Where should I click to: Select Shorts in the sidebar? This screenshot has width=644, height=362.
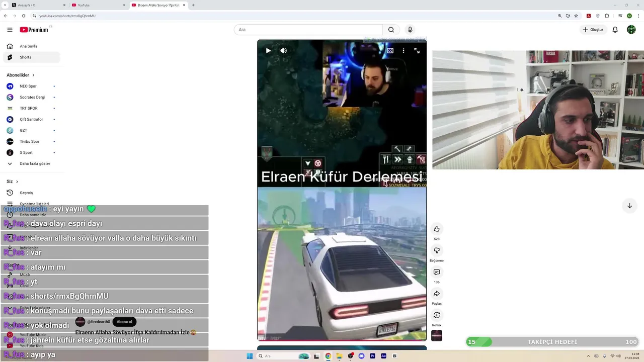click(x=31, y=57)
